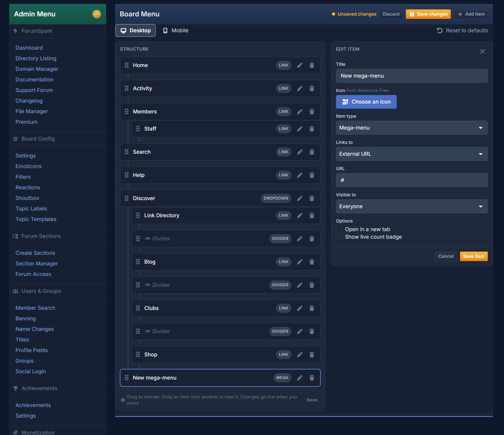
Task: Delete the Activity menu item
Action: coord(312,88)
